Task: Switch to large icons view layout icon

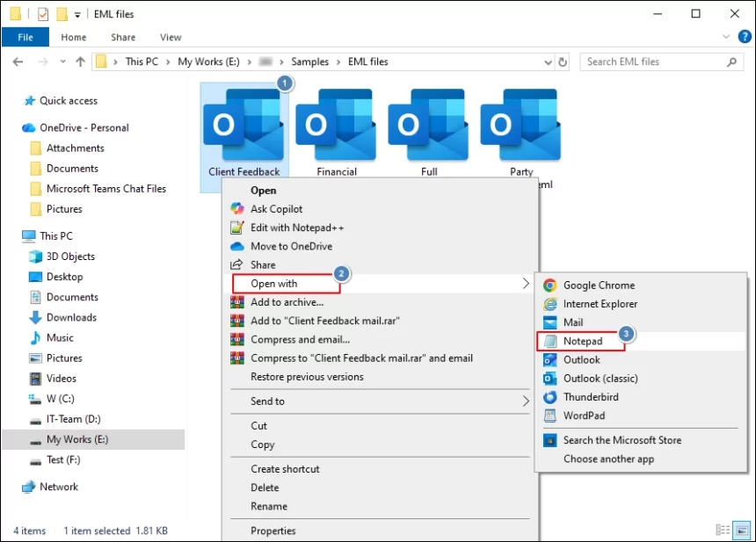Action: pos(742,530)
